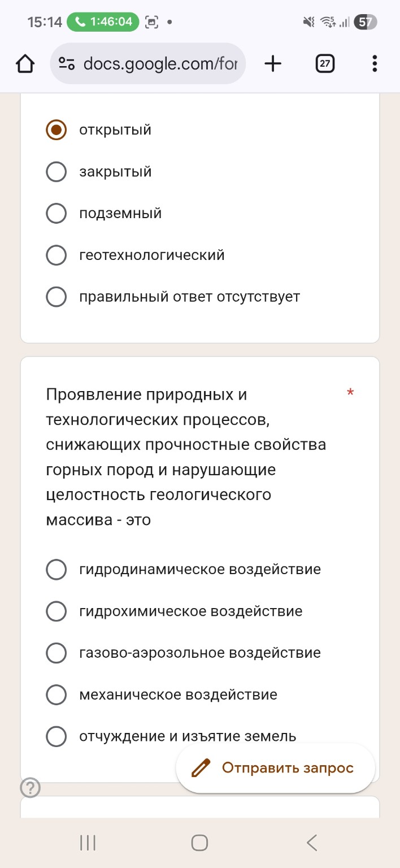
Task: Choose механическое воздействие as the answer
Action: [x=56, y=695]
